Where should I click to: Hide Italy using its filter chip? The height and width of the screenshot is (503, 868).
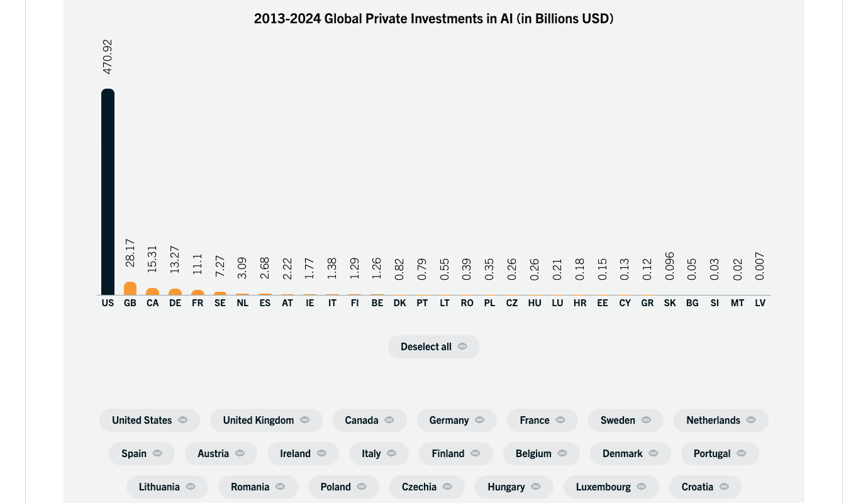coord(378,453)
